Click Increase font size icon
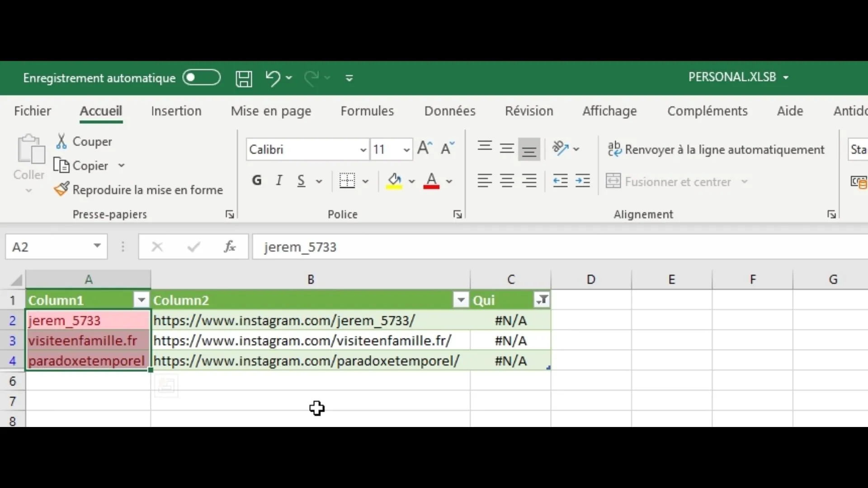The width and height of the screenshot is (868, 488). tap(425, 149)
